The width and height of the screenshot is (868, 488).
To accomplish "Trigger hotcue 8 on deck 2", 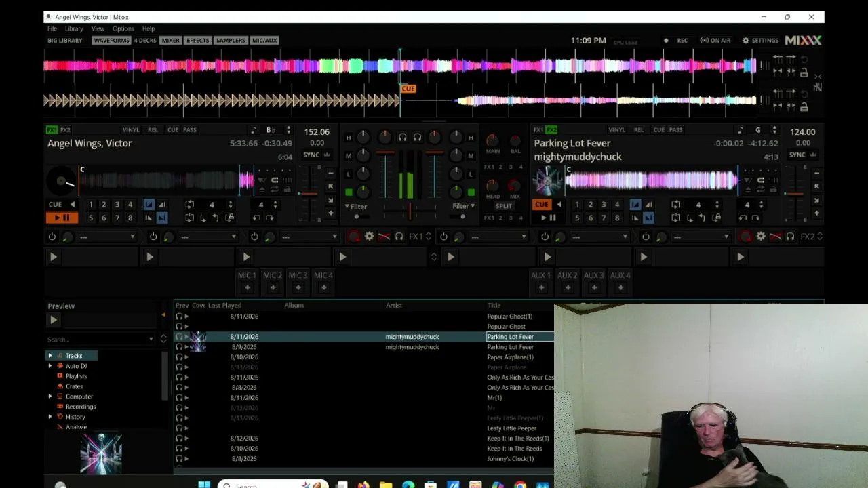I will click(x=616, y=218).
